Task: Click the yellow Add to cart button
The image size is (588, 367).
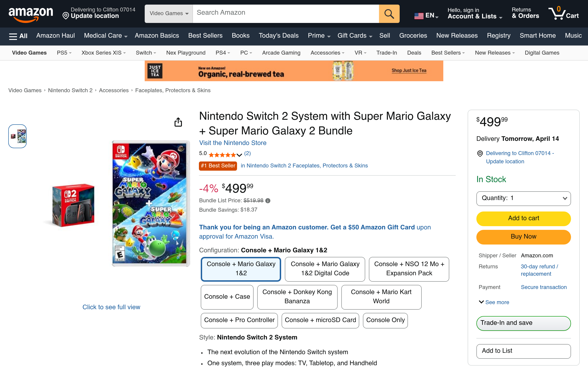Action: (x=523, y=218)
